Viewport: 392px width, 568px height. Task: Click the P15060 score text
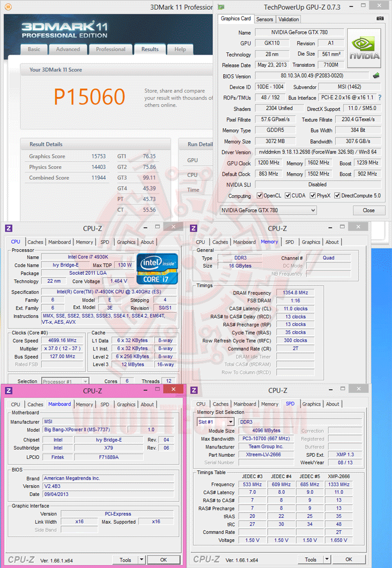pos(89,96)
